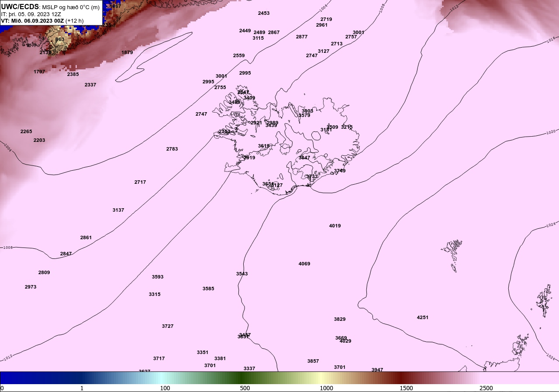Click the 2500 label on the color scale

(486, 388)
